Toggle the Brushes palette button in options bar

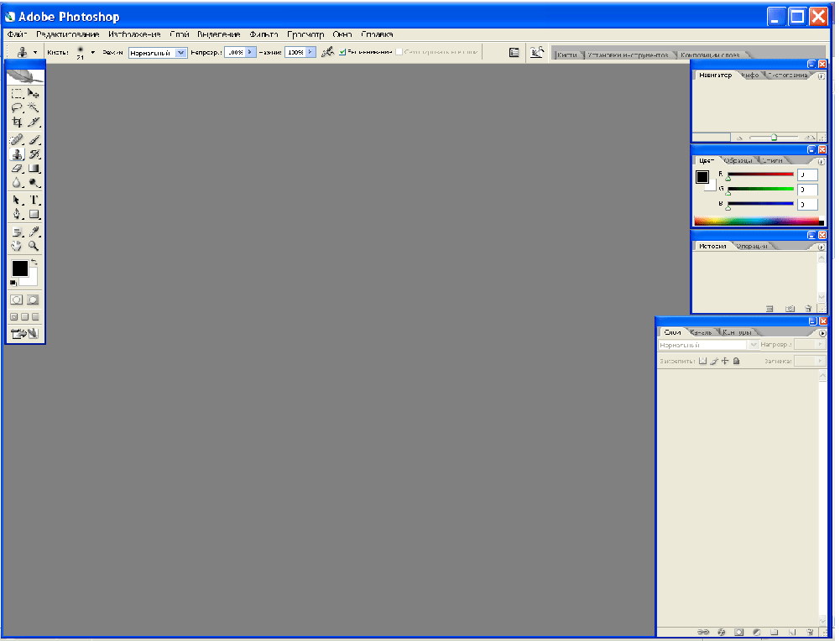[514, 53]
